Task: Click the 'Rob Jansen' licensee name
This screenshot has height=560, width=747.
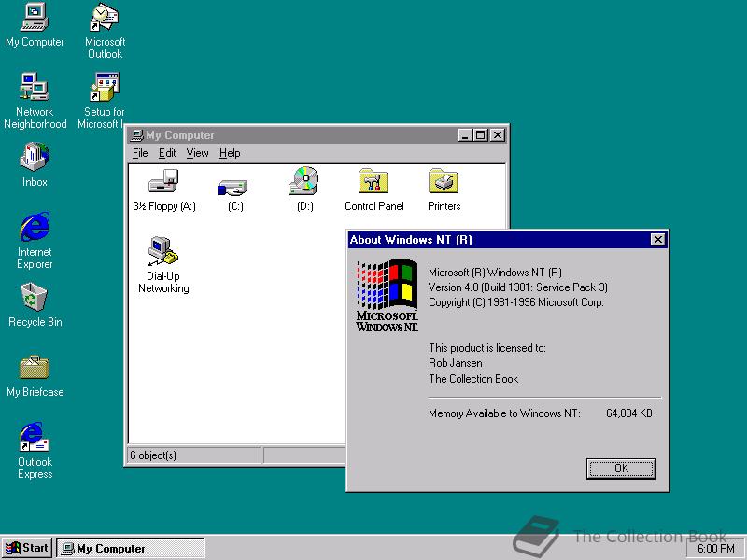Action: coord(456,363)
